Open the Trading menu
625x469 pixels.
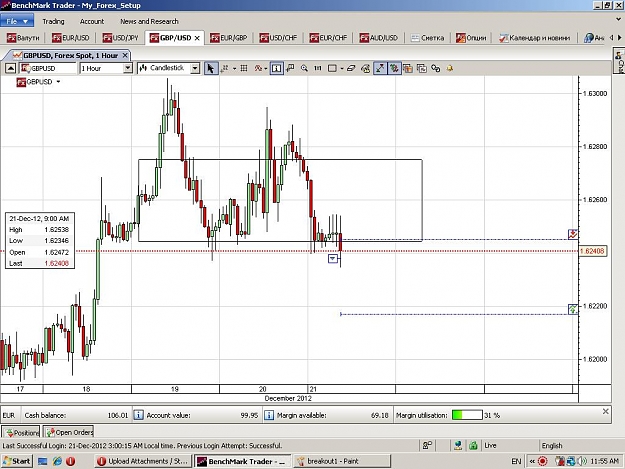(x=53, y=21)
